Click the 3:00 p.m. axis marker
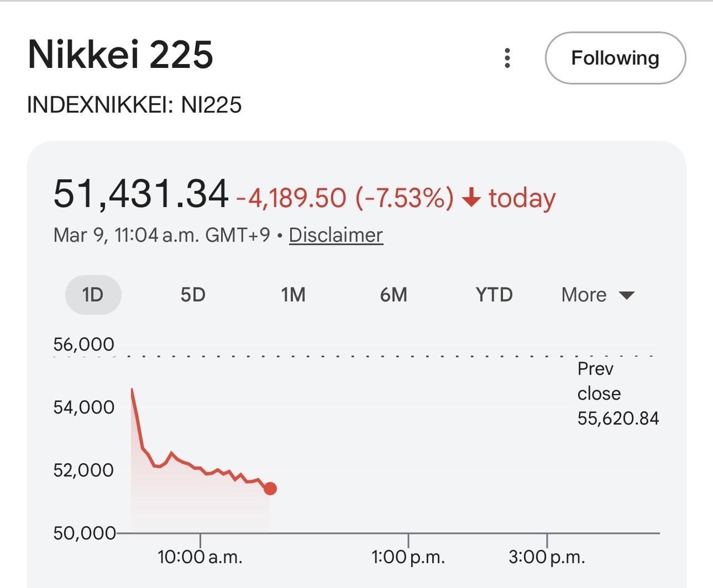The height and width of the screenshot is (588, 713). pos(546,556)
